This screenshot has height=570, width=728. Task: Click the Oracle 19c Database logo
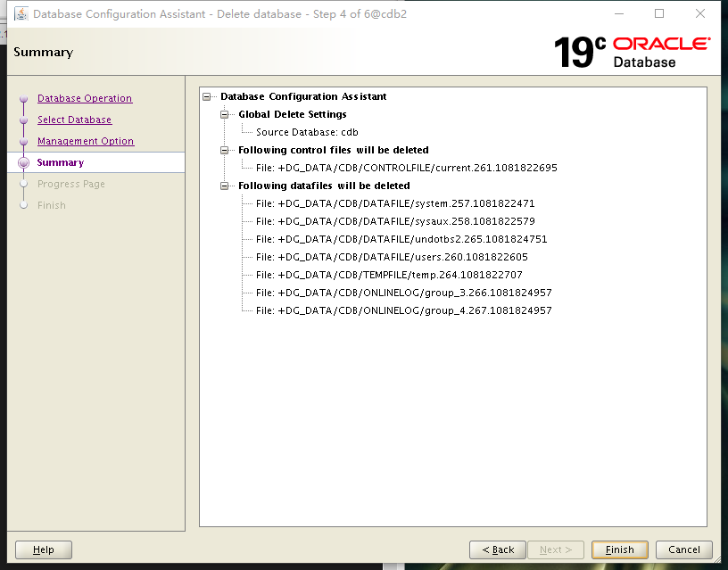(632, 52)
